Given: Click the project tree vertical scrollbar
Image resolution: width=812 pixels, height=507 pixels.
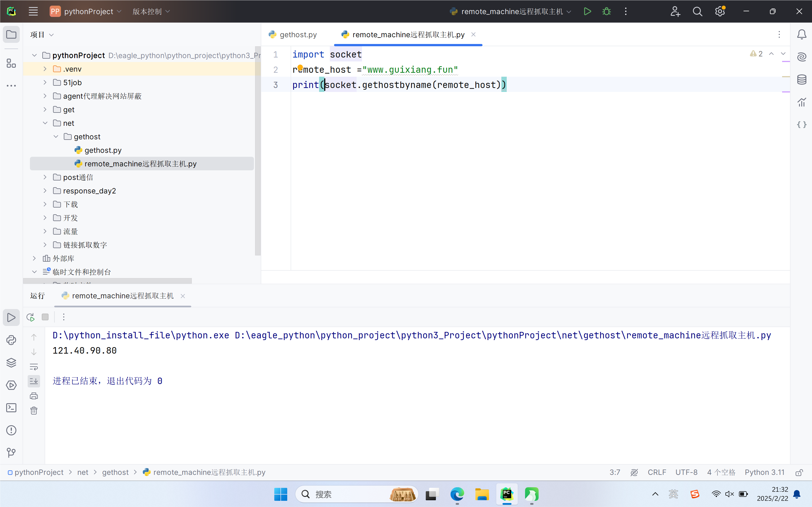Looking at the screenshot, I should pyautogui.click(x=258, y=151).
